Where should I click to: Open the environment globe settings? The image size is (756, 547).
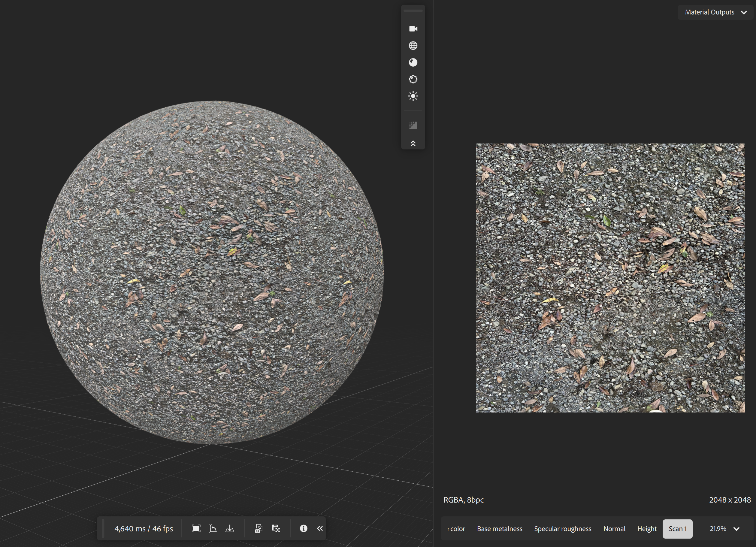point(413,46)
